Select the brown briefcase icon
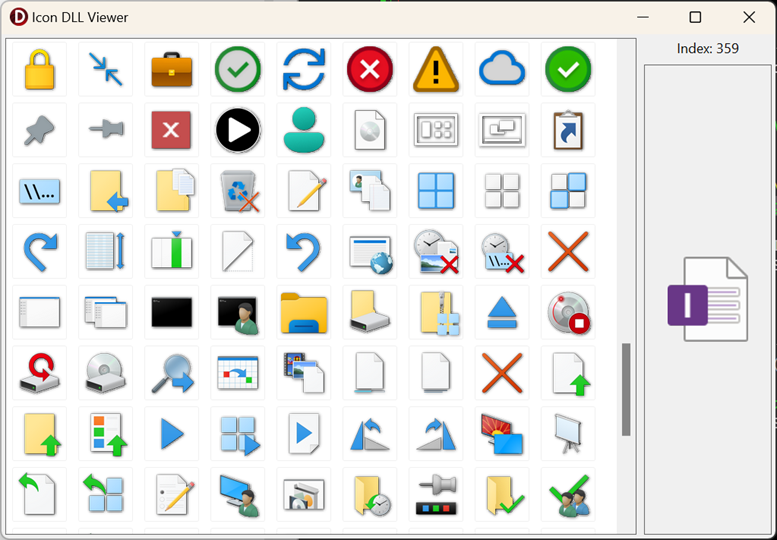The image size is (777, 540). pyautogui.click(x=171, y=69)
